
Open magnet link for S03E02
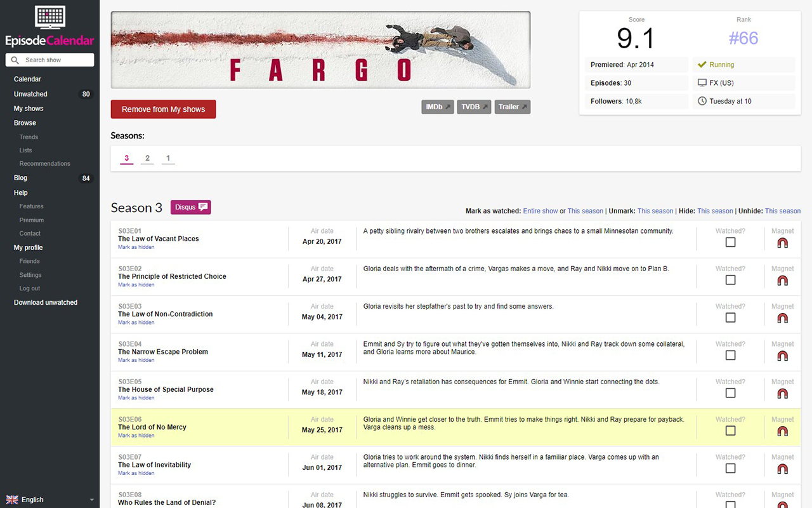tap(783, 280)
